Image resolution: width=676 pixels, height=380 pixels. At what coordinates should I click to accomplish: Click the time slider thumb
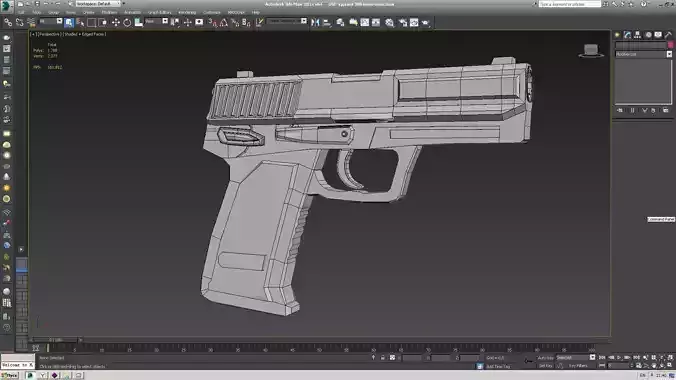tap(55, 340)
